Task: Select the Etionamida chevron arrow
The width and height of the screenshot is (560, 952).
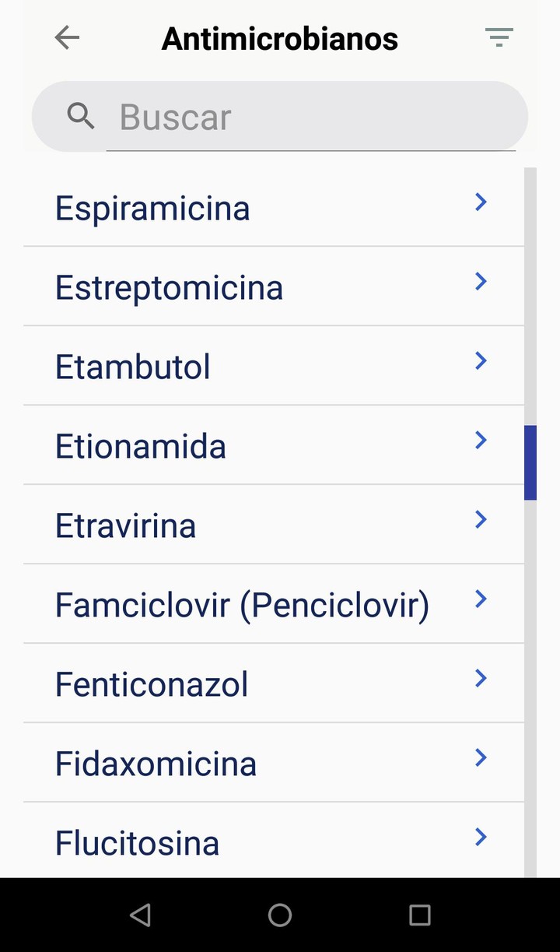Action: click(481, 441)
